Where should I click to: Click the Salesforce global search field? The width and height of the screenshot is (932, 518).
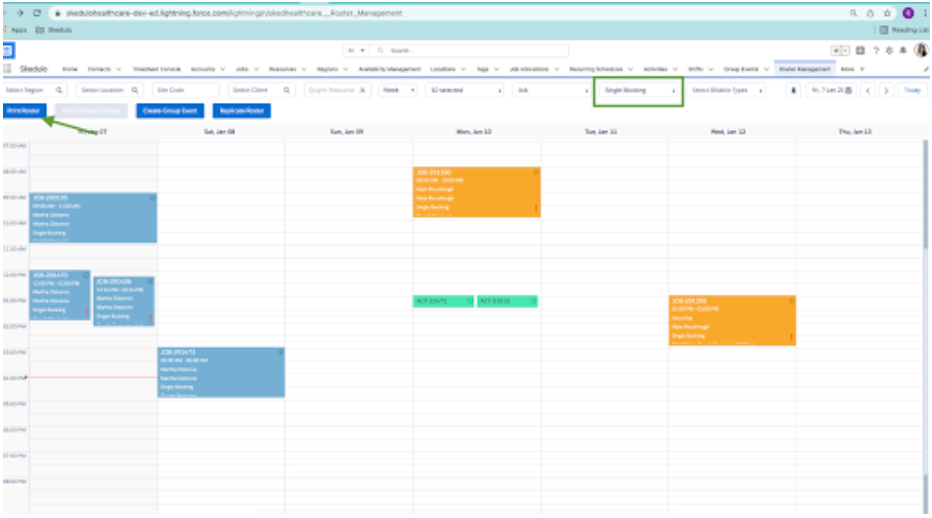click(x=469, y=51)
